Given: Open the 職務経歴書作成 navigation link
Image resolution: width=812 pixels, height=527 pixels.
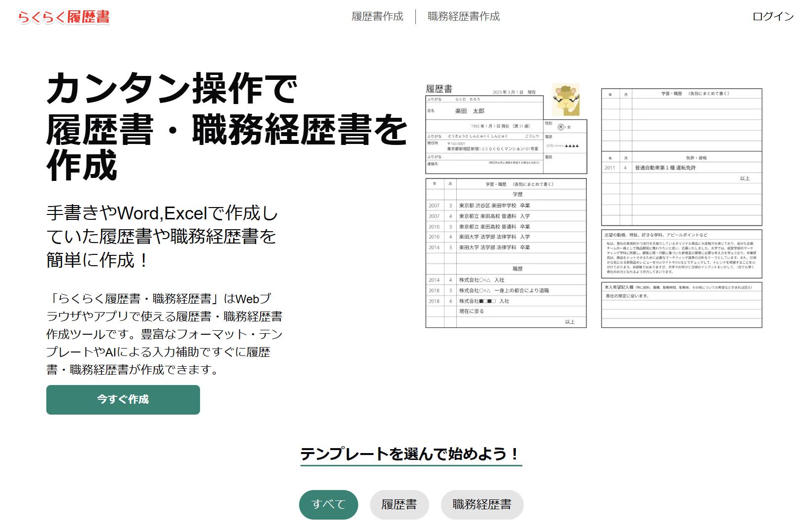Looking at the screenshot, I should click(463, 17).
